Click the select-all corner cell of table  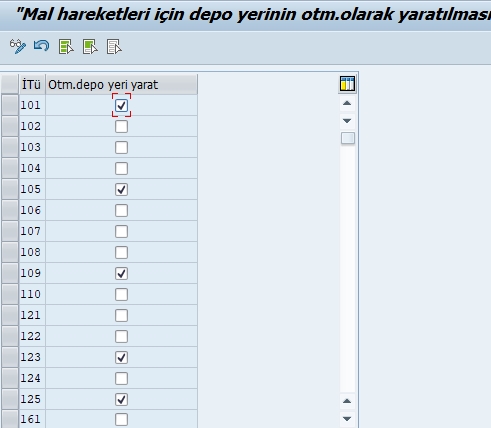[x=10, y=85]
